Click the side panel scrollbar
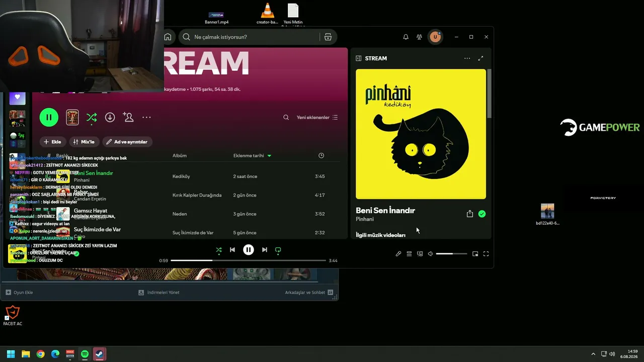The width and height of the screenshot is (644, 362). 489,94
